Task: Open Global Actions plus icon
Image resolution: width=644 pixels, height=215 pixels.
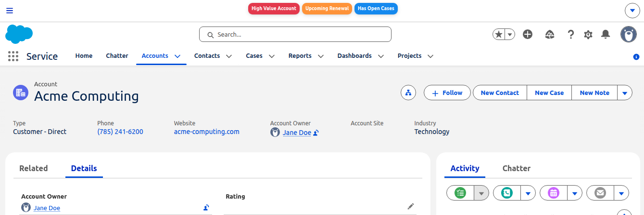Action: point(528,34)
